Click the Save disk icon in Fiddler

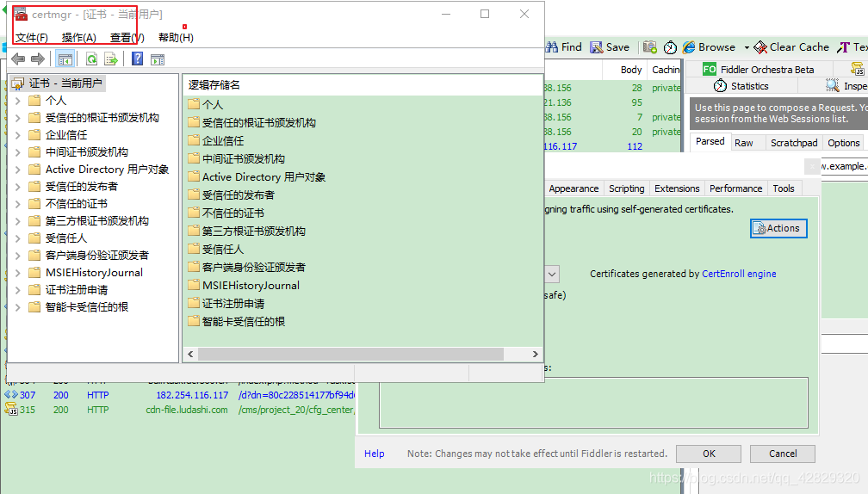click(x=596, y=47)
